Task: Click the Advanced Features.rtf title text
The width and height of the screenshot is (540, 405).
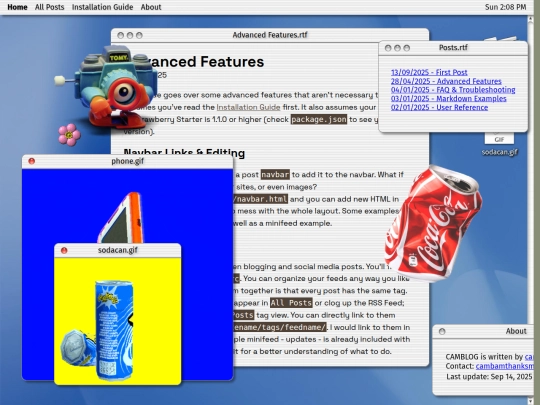Action: click(270, 35)
